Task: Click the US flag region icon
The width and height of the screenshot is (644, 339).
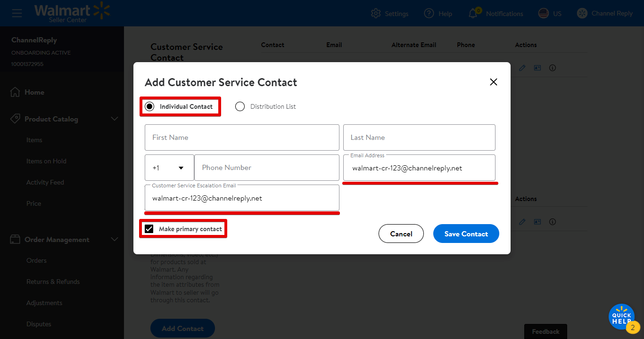Action: coord(543,13)
